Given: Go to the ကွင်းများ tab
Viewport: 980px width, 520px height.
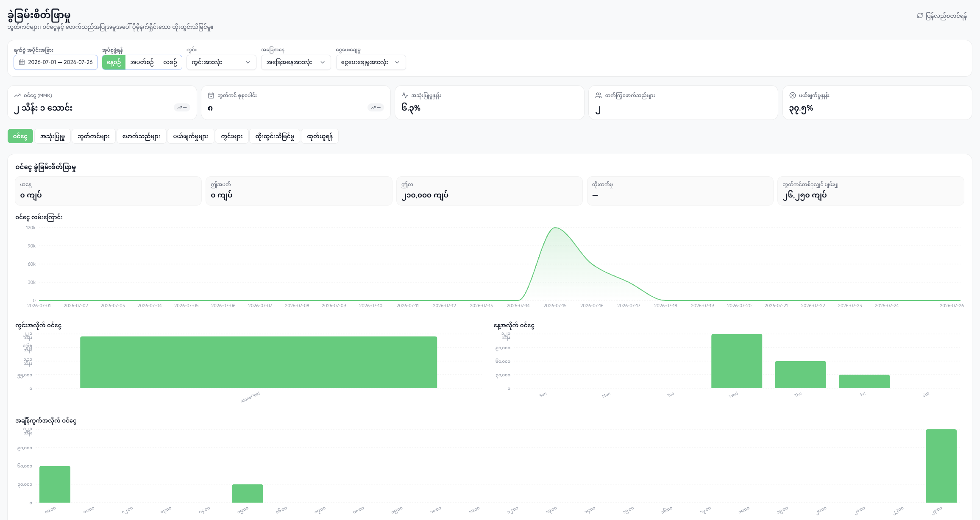Looking at the screenshot, I should tap(231, 136).
